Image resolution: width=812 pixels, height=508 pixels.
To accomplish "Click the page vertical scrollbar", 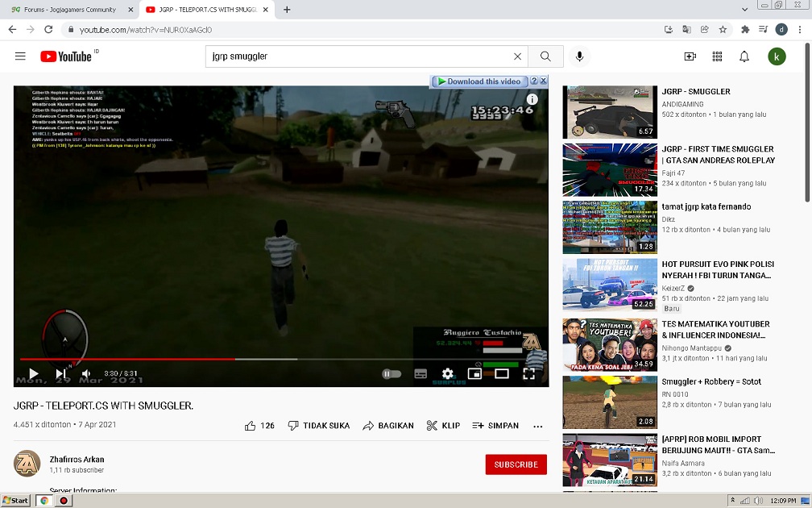I will click(x=807, y=123).
